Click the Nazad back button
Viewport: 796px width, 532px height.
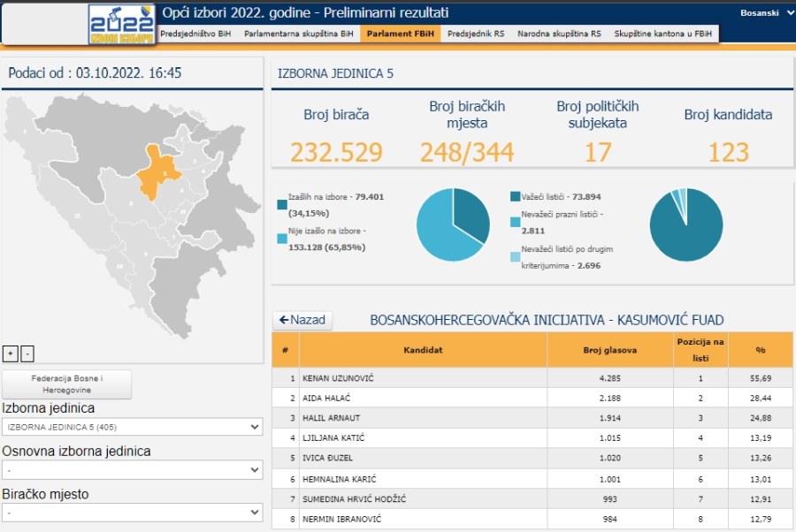302,320
